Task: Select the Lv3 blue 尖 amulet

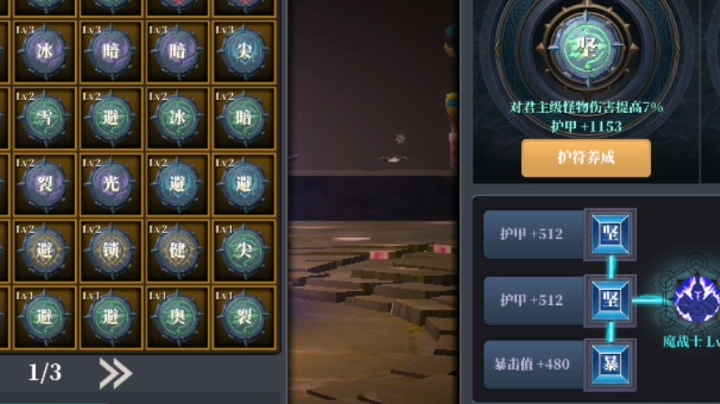Action: click(244, 51)
